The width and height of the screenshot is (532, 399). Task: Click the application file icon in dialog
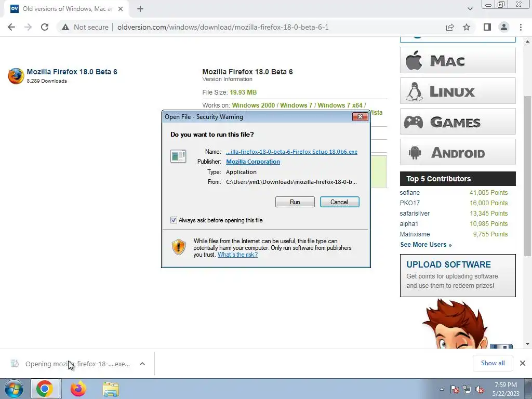click(x=178, y=156)
